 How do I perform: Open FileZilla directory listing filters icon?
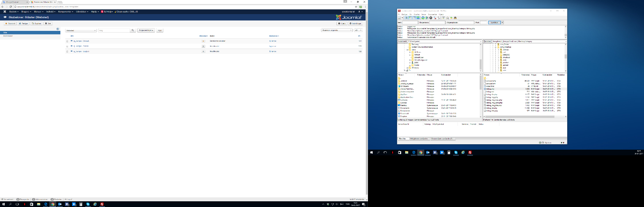coord(443,18)
